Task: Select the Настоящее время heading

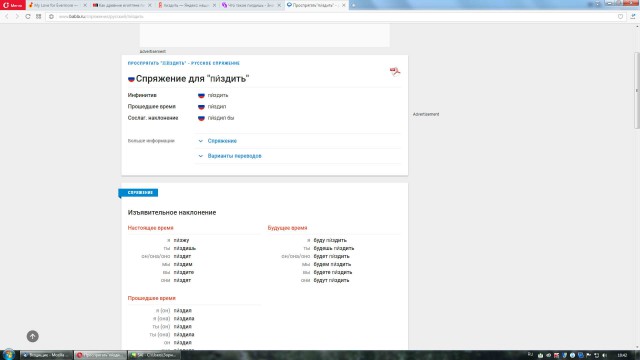Action: tap(151, 228)
